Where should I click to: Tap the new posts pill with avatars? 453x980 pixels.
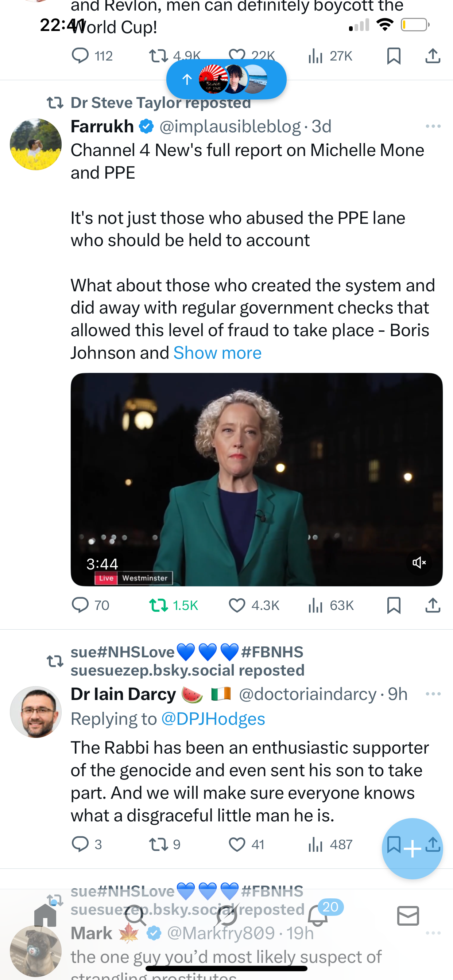pyautogui.click(x=226, y=79)
